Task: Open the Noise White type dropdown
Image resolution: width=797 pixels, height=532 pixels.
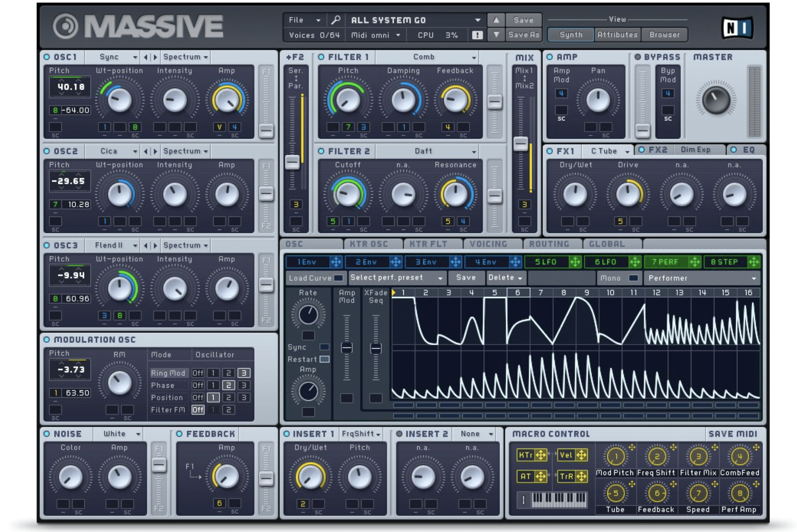Action: point(117,434)
